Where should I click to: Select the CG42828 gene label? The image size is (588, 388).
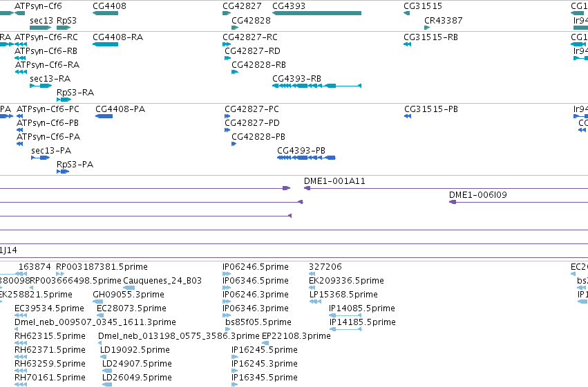pos(251,20)
